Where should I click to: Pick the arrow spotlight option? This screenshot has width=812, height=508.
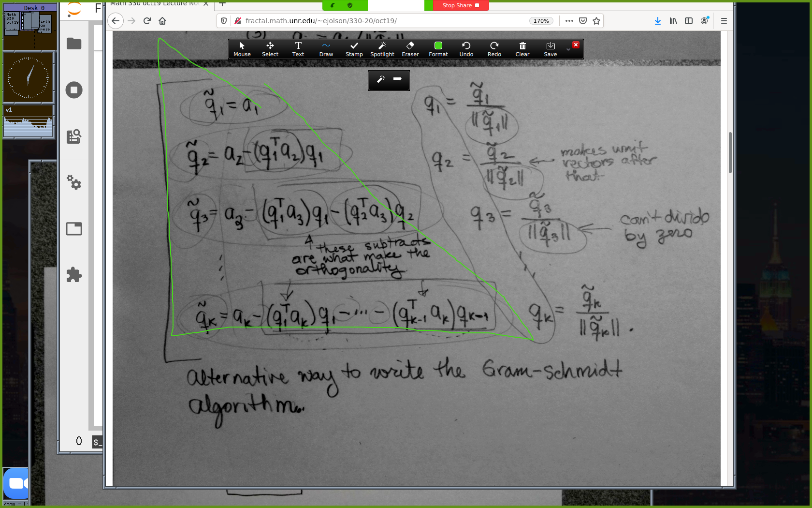pos(397,79)
